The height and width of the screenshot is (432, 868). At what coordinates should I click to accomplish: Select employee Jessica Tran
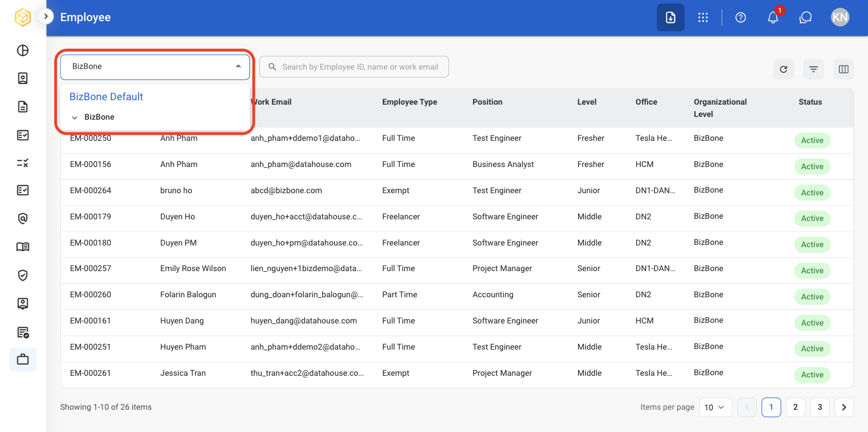click(183, 373)
